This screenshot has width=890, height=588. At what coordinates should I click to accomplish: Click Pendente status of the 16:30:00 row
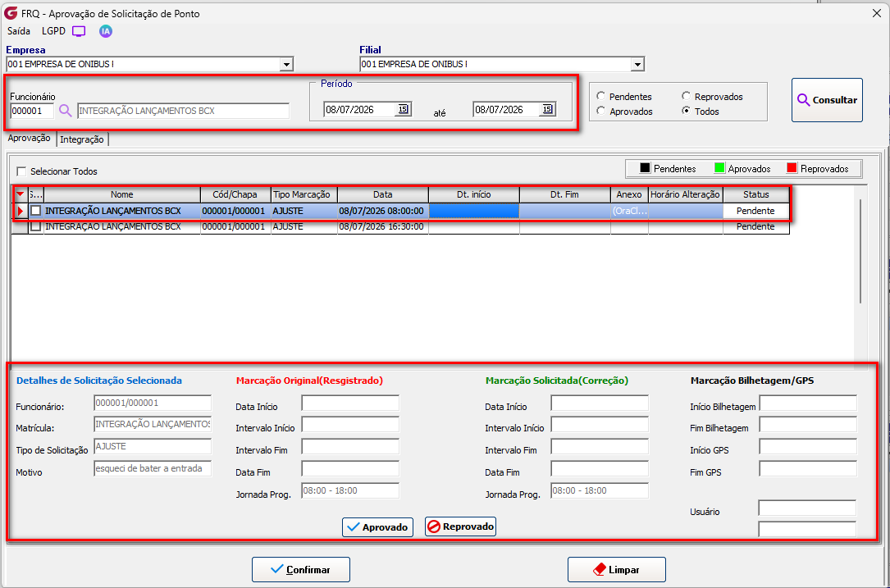click(756, 226)
